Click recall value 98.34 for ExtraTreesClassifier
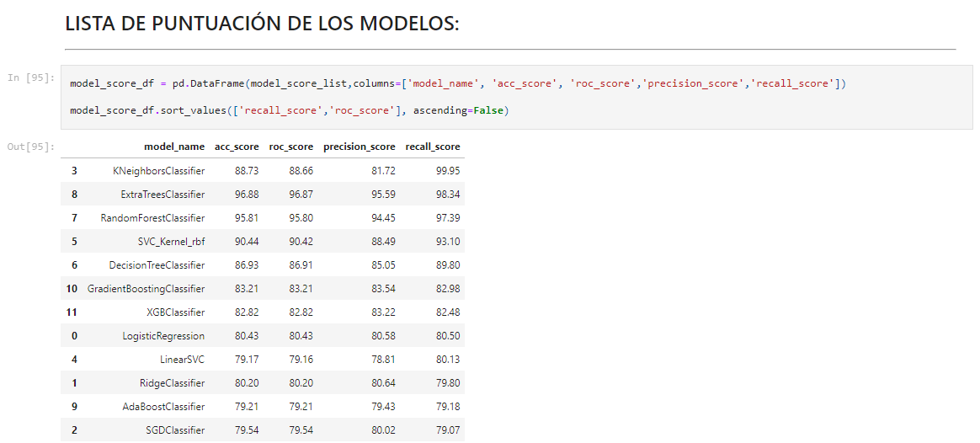 [448, 195]
